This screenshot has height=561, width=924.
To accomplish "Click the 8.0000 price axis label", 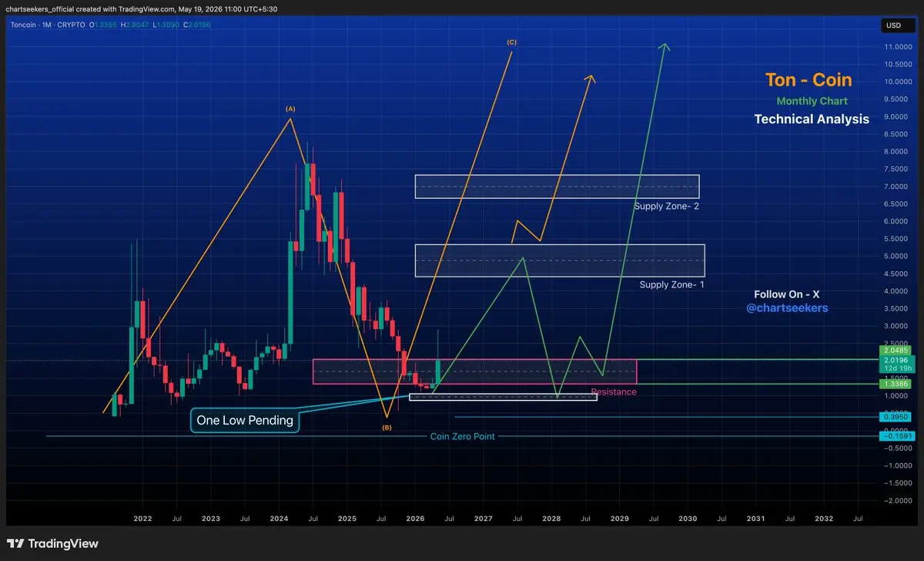I will click(x=895, y=152).
